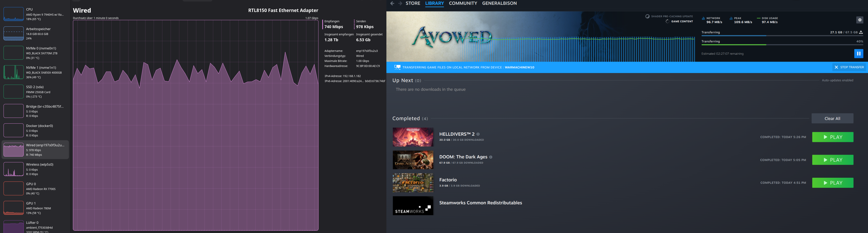Click the Wireless mini graph icon
This screenshot has height=233, width=868.
tap(13, 169)
